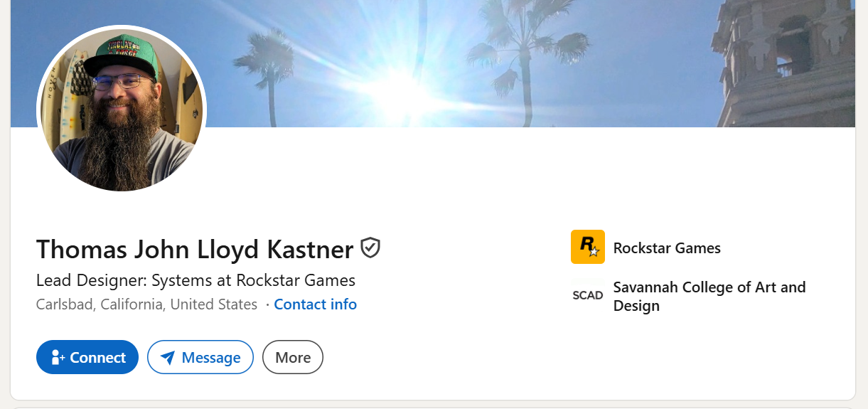868x409 pixels.
Task: Click the verification shield badge beside the name
Action: [370, 248]
